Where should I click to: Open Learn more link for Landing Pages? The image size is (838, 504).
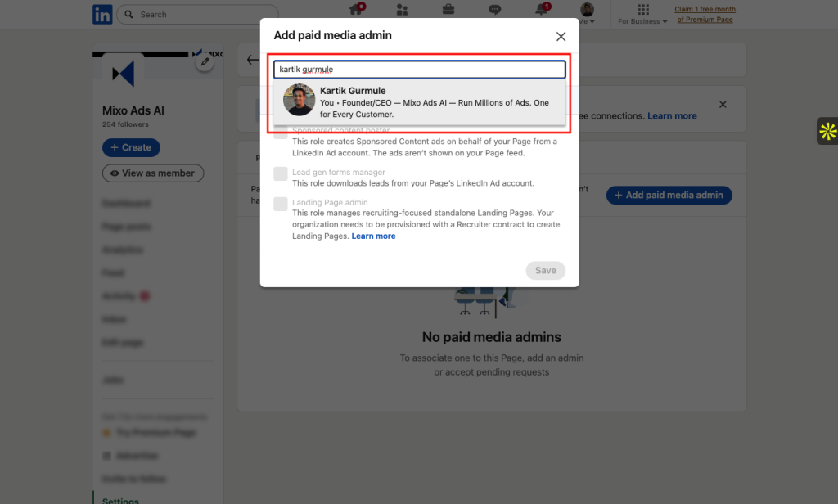[373, 236]
